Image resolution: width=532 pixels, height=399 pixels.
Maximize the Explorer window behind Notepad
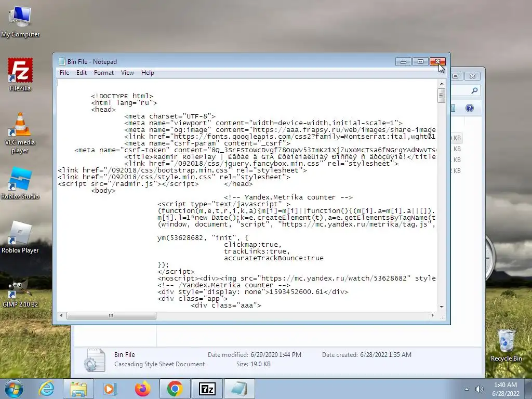point(456,76)
